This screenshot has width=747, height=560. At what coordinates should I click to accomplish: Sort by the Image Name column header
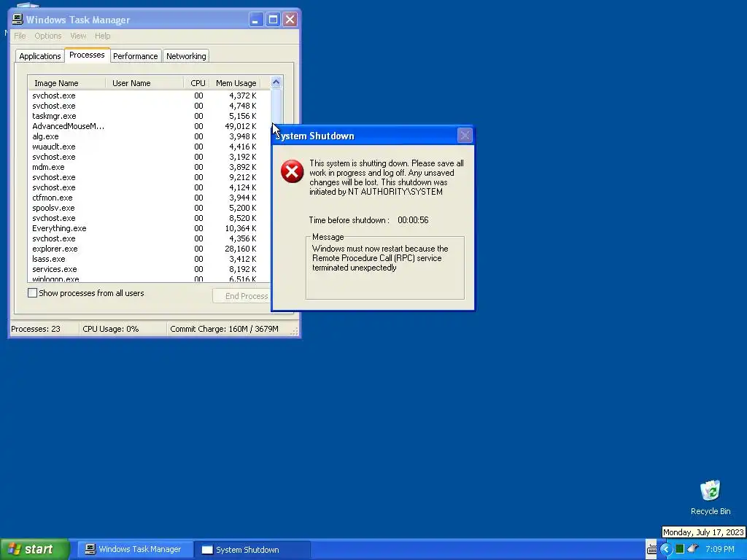(x=66, y=83)
